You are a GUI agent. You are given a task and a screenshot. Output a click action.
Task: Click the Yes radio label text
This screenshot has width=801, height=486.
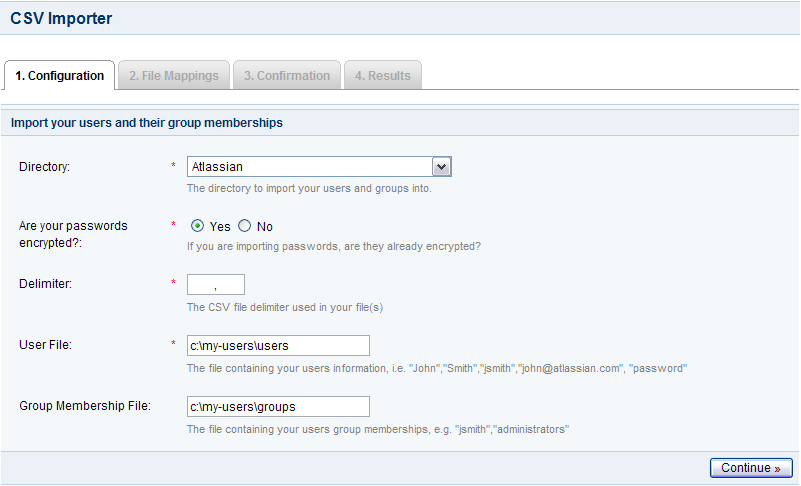click(x=220, y=226)
